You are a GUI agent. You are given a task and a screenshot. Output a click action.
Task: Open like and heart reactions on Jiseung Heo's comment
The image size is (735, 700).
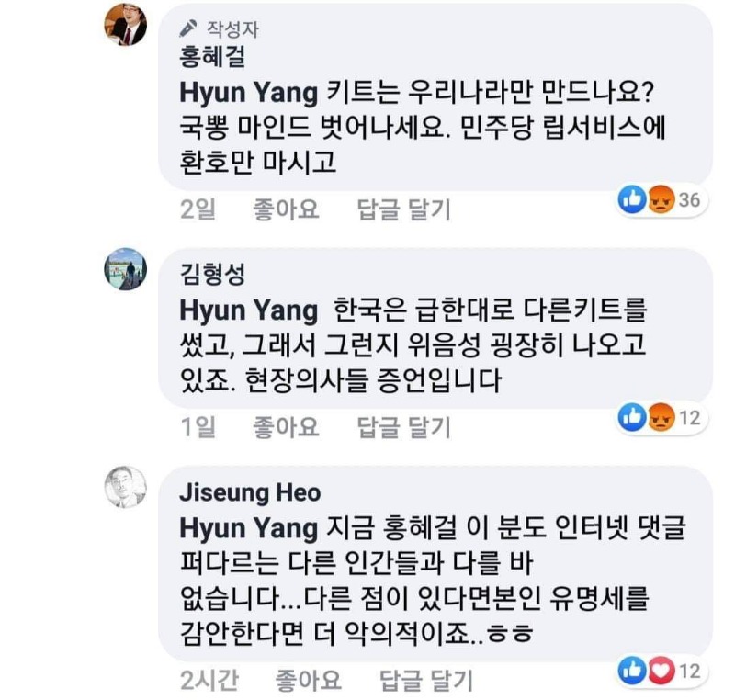[x=660, y=671]
